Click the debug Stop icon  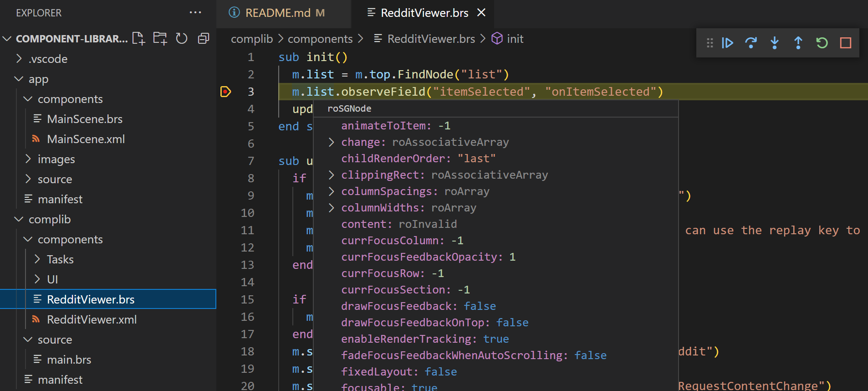pyautogui.click(x=846, y=43)
